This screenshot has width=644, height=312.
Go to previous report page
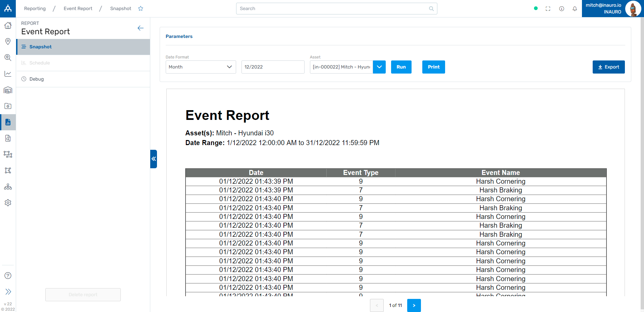coord(377,305)
